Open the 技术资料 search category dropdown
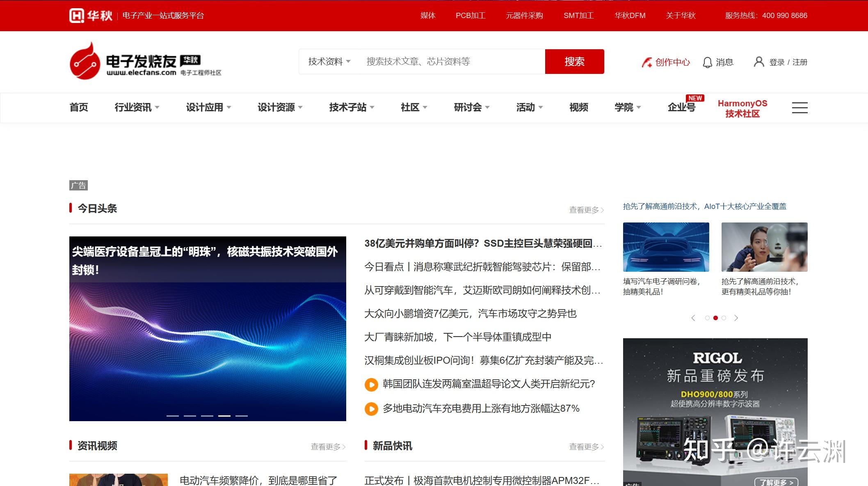The image size is (868, 486). (x=328, y=62)
